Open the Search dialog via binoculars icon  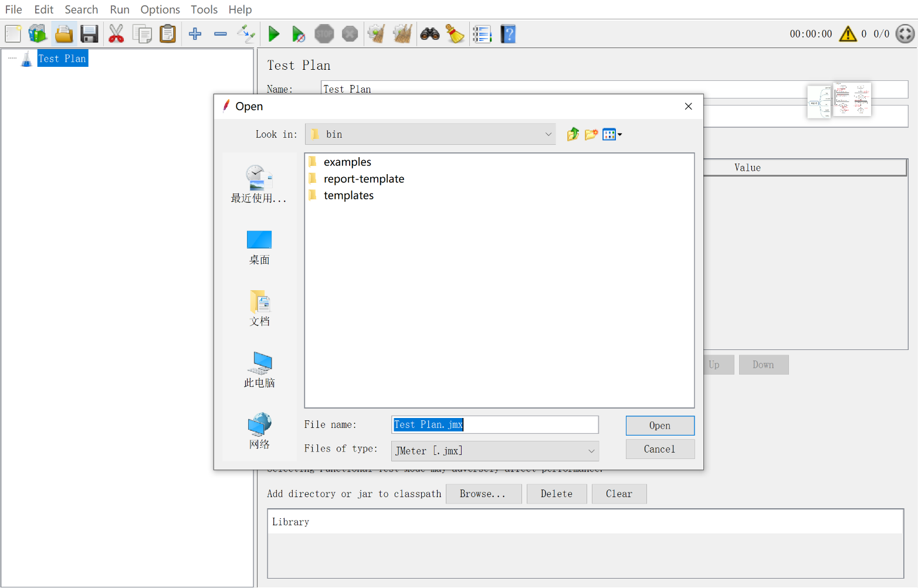[430, 33]
